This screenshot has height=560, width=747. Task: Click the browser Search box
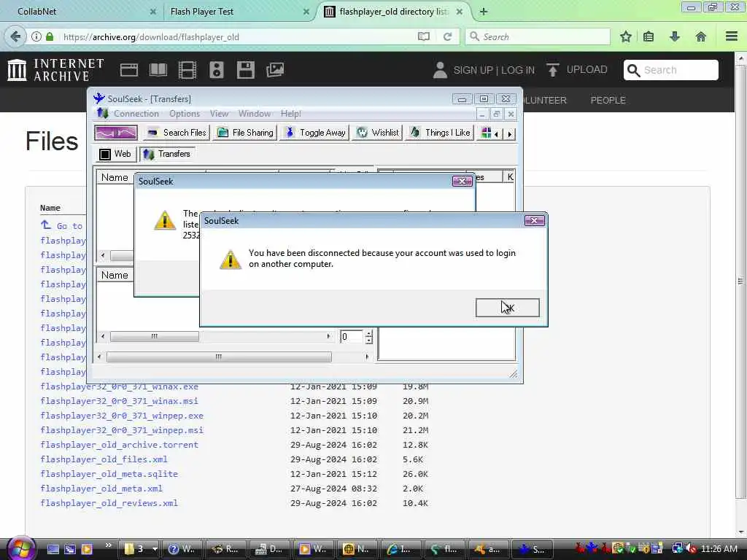point(538,36)
